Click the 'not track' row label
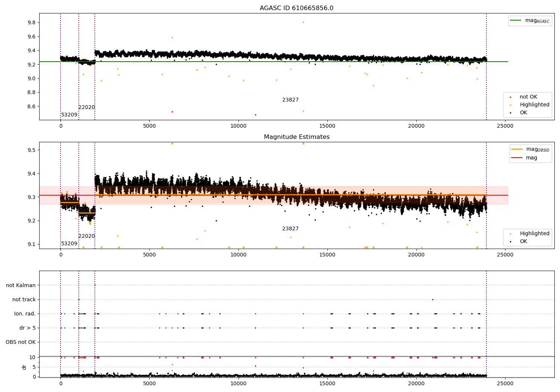 click(24, 300)
